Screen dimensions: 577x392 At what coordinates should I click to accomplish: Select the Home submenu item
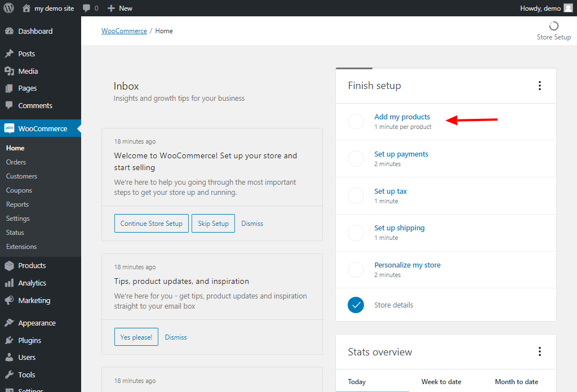15,148
